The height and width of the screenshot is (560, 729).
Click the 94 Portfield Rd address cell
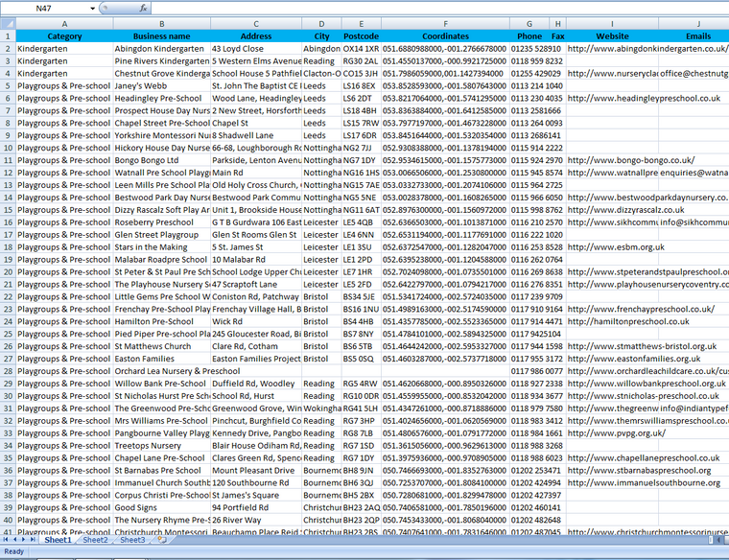click(x=256, y=507)
